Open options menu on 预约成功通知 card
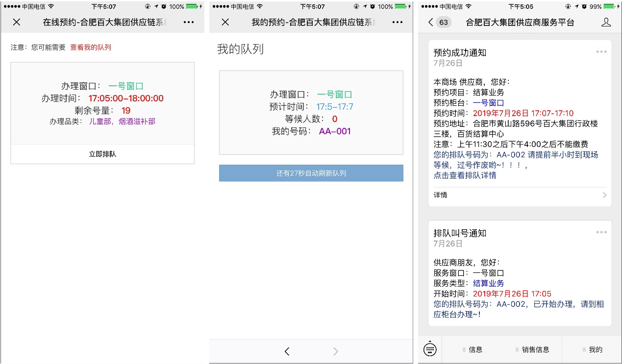622x364 pixels. coord(601,52)
